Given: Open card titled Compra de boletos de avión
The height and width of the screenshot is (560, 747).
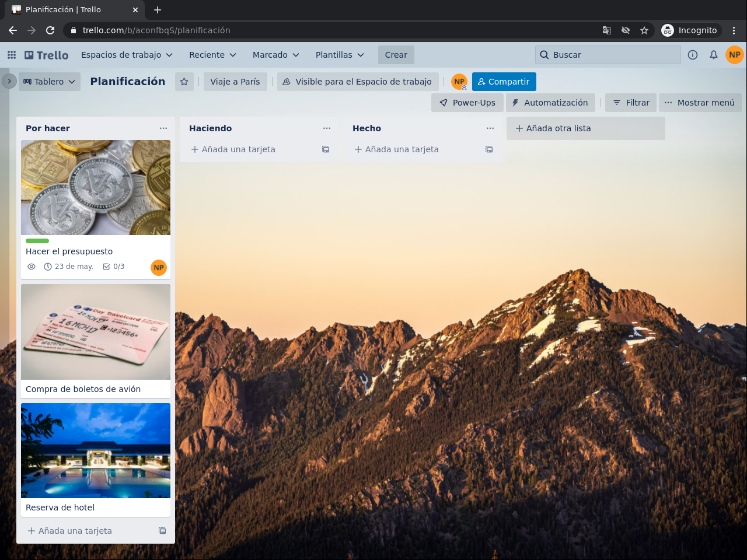Looking at the screenshot, I should (83, 389).
